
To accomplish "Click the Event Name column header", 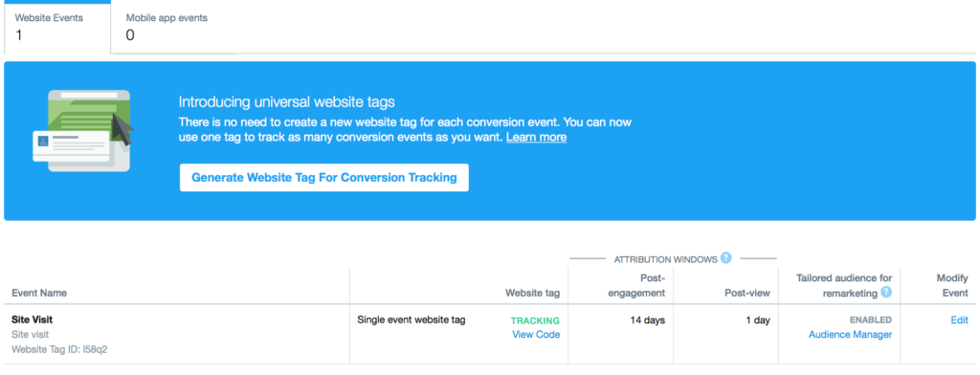I will point(39,293).
